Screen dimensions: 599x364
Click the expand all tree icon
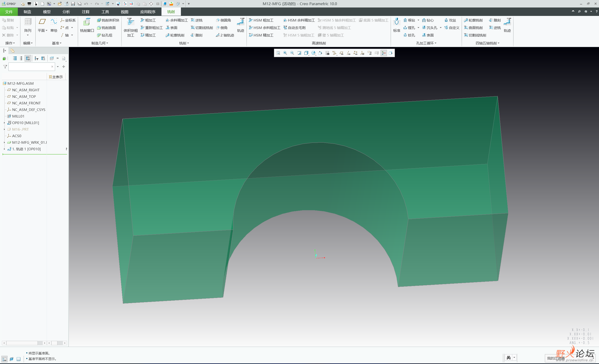[x=15, y=58]
